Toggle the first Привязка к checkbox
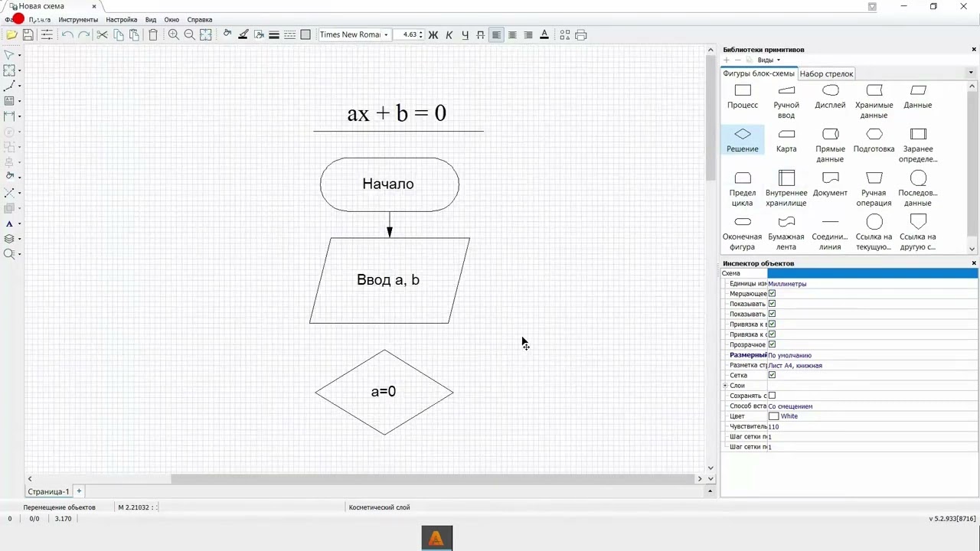The width and height of the screenshot is (980, 551). (772, 324)
